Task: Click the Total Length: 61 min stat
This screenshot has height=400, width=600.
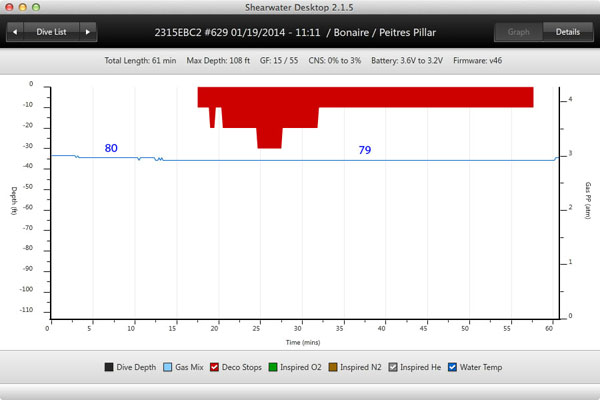Action: tap(139, 62)
